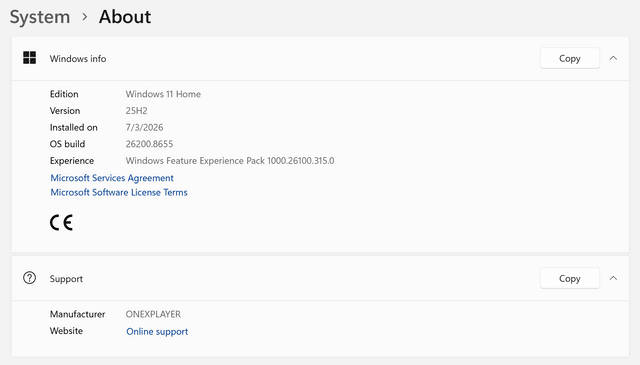This screenshot has width=640, height=365.
Task: Select the ONEXPLAYER manufacturer text
Action: (153, 314)
